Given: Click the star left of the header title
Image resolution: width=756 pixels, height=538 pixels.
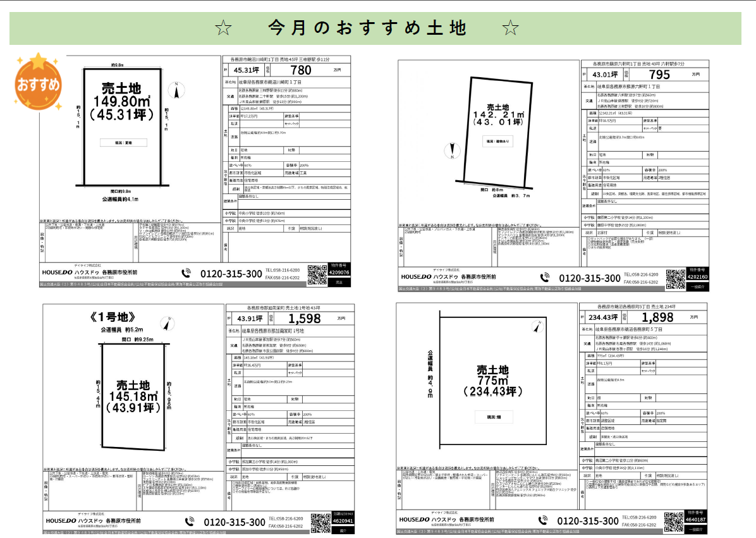Looking at the screenshot, I should tap(223, 28).
